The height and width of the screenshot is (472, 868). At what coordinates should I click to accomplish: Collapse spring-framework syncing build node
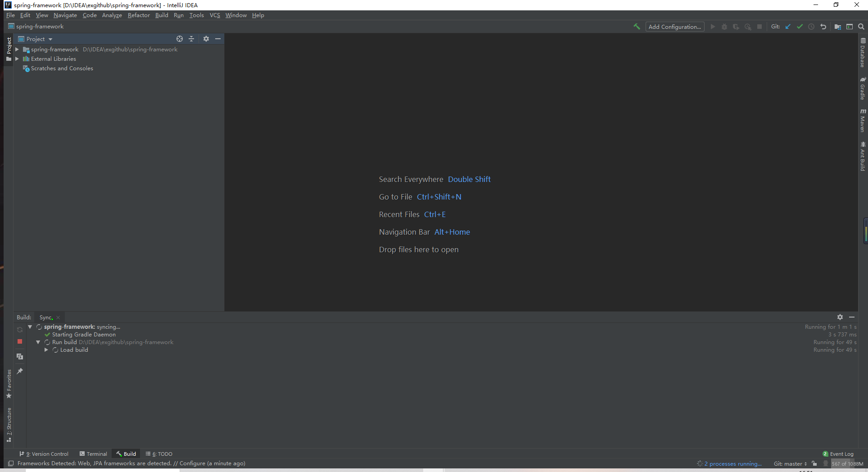point(30,327)
